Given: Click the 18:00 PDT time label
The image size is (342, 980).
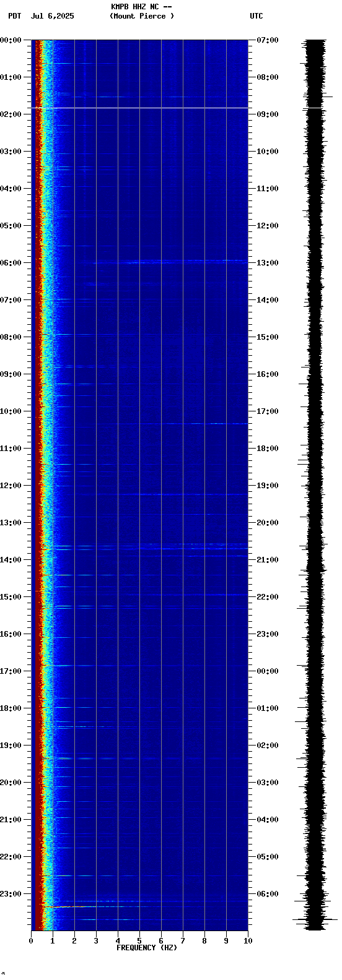Looking at the screenshot, I should (x=11, y=708).
